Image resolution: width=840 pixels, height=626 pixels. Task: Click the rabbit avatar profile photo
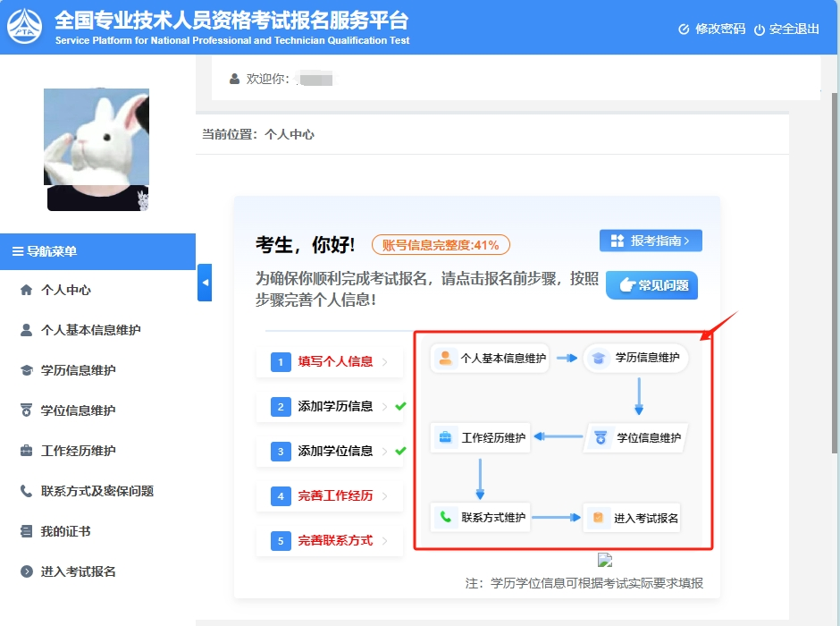click(x=97, y=148)
